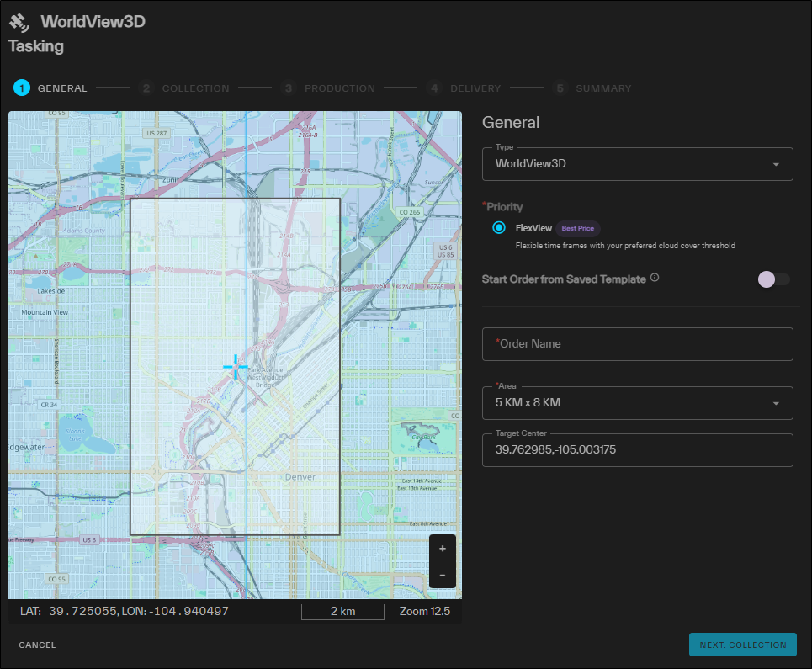Go to the Production step tab
The image size is (812, 669).
coord(329,88)
